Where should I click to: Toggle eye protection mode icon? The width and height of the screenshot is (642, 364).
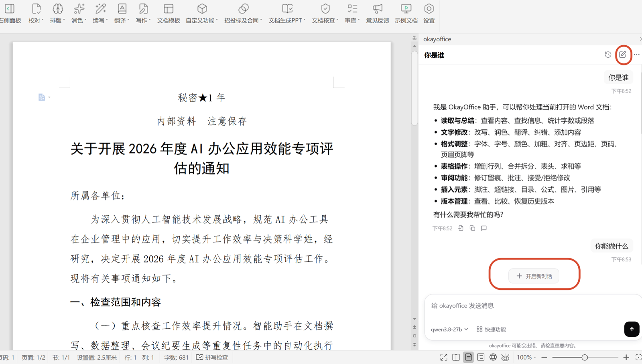(505, 357)
